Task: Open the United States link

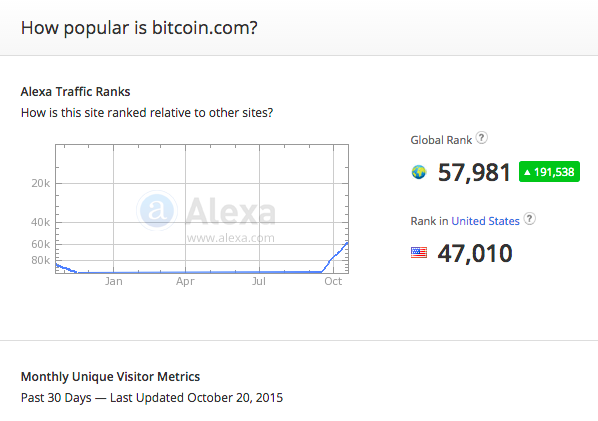Action: click(x=485, y=221)
